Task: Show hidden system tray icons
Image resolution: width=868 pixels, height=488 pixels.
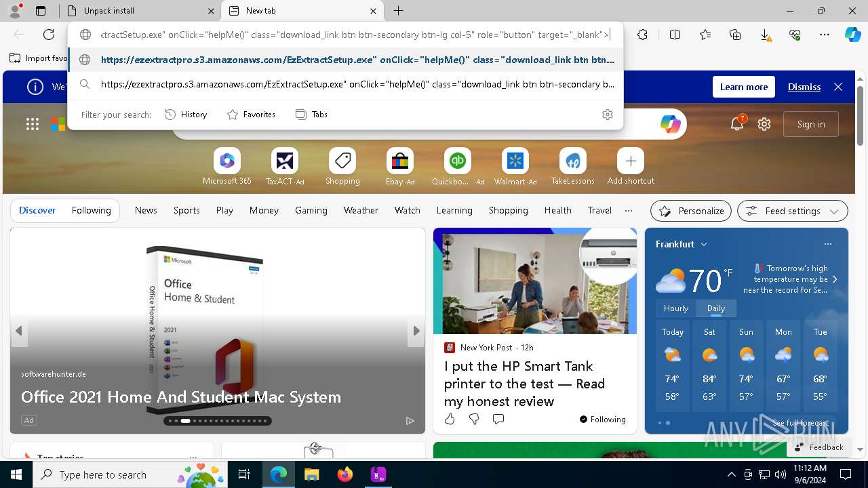Action: coord(731,474)
